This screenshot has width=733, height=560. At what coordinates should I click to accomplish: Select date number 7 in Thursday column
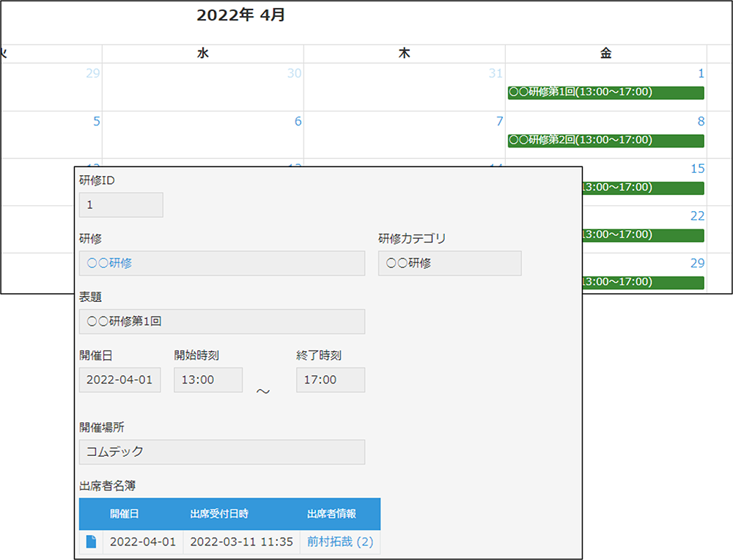(499, 122)
